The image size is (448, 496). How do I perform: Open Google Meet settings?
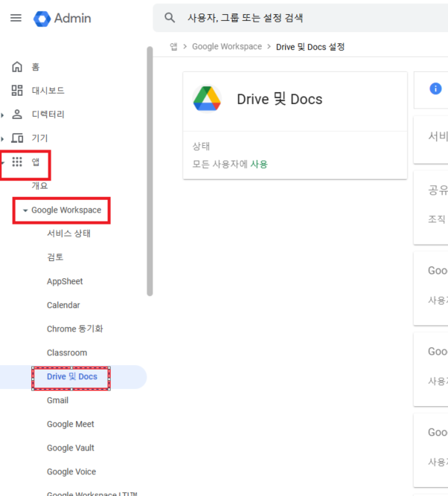point(70,424)
